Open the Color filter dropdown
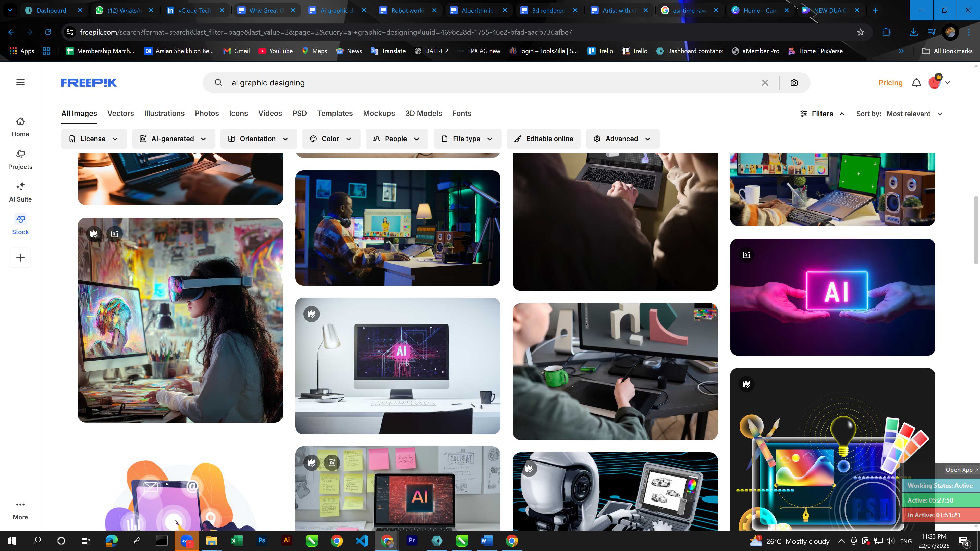Image resolution: width=980 pixels, height=551 pixels. [331, 139]
